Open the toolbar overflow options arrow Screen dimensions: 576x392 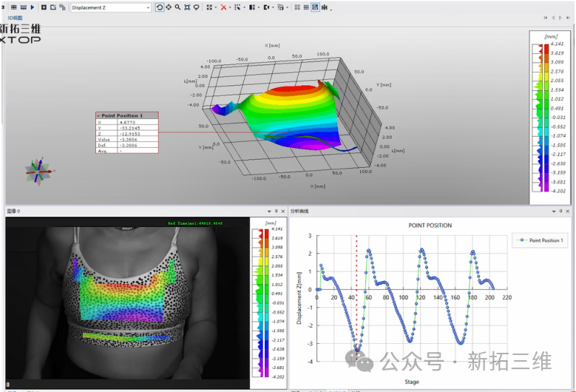331,9
